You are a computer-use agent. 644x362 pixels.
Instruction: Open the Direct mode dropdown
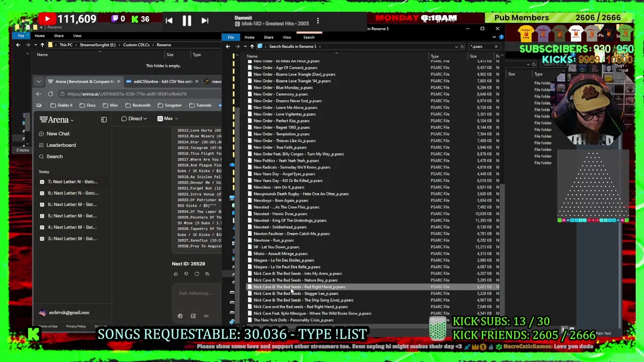click(x=134, y=119)
